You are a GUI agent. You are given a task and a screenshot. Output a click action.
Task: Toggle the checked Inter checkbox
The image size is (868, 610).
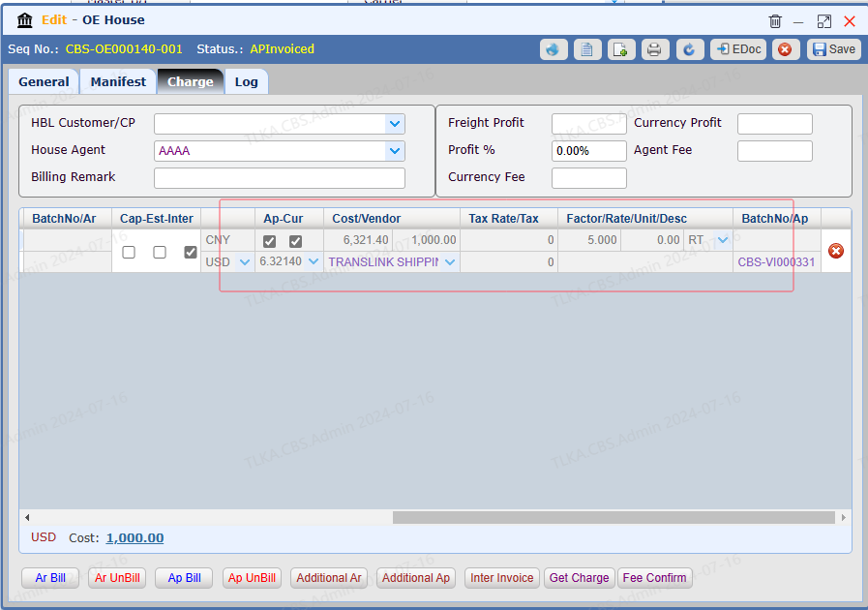(191, 252)
